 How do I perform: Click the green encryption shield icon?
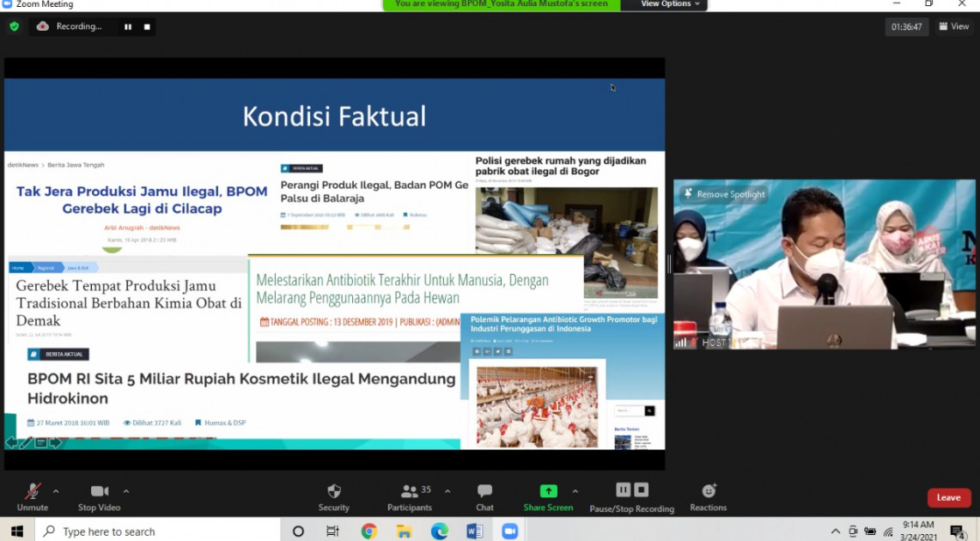14,27
